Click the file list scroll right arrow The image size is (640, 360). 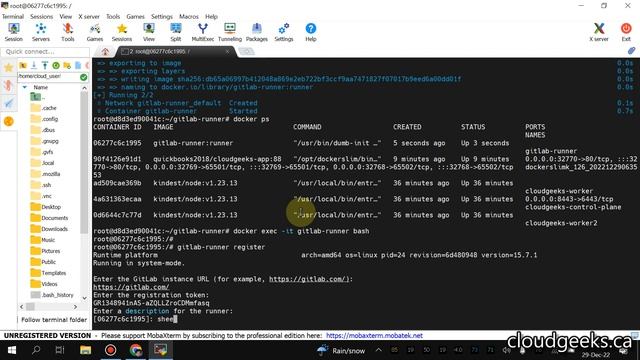click(x=75, y=307)
